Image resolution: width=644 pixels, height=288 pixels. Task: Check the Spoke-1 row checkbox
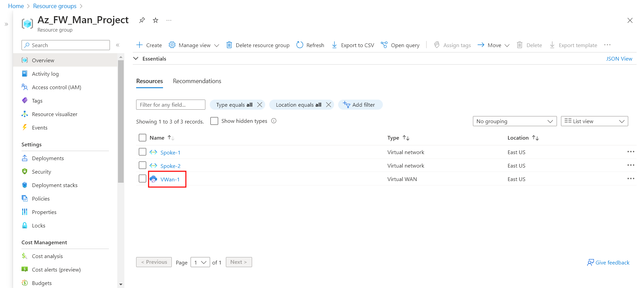pyautogui.click(x=143, y=152)
